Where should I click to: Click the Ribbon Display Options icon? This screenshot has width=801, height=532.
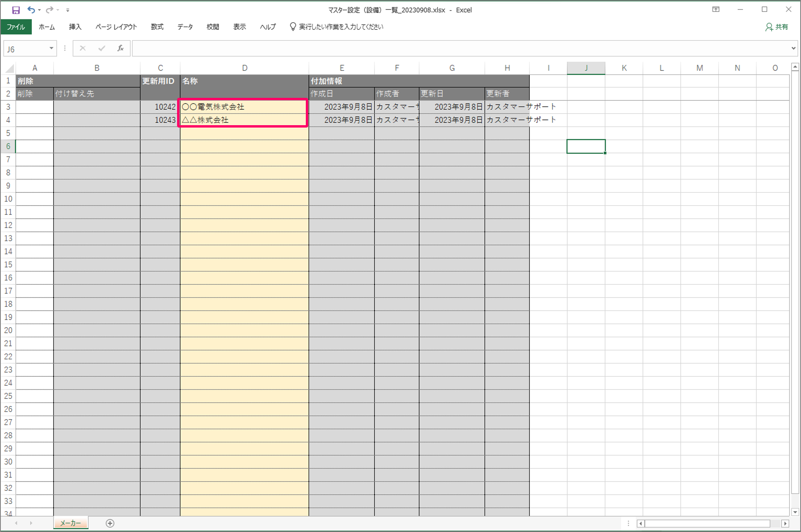(x=716, y=10)
